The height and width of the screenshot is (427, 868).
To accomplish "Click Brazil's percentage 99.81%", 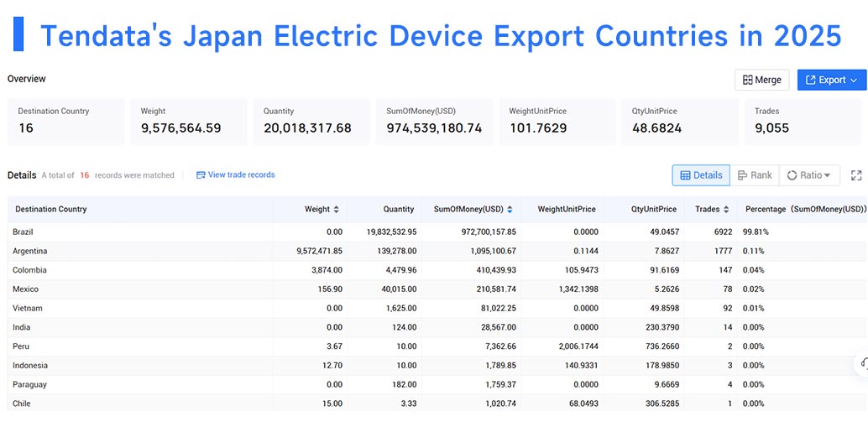I will (x=756, y=232).
